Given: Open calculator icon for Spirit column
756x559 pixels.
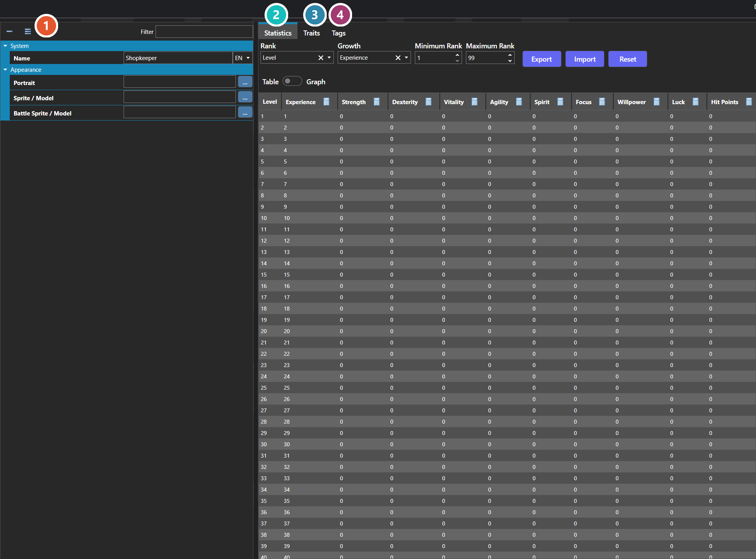Looking at the screenshot, I should point(560,102).
